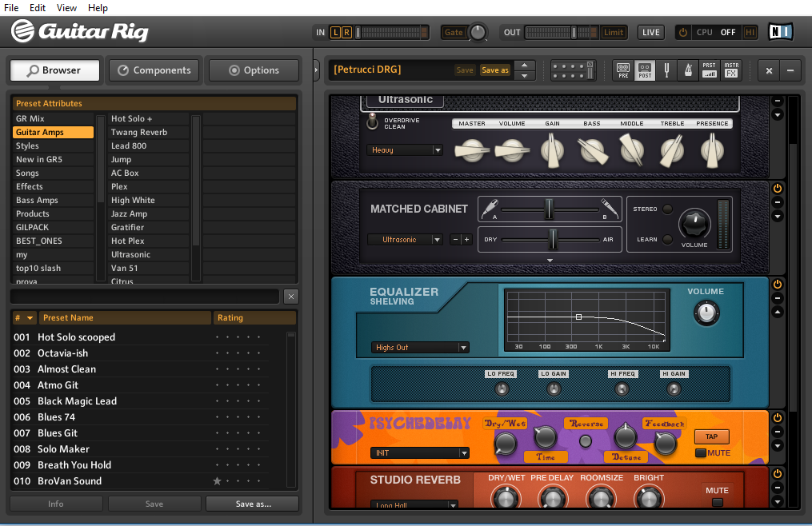Open the Rig Kontrol pedalboard view

[x=573, y=70]
